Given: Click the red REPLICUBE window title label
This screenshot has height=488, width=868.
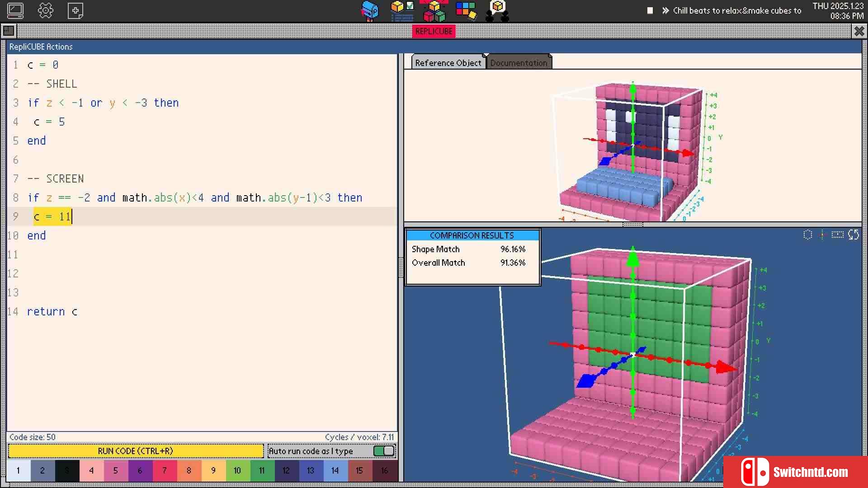Looking at the screenshot, I should 434,31.
